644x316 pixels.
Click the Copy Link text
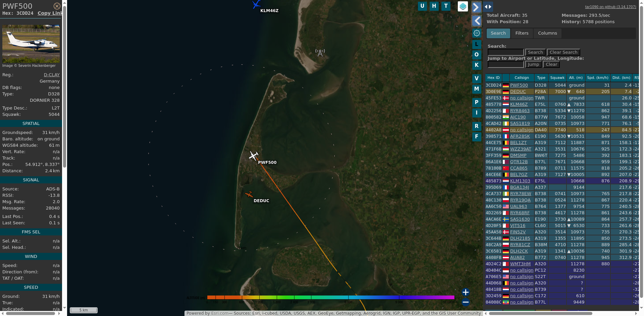tap(50, 13)
